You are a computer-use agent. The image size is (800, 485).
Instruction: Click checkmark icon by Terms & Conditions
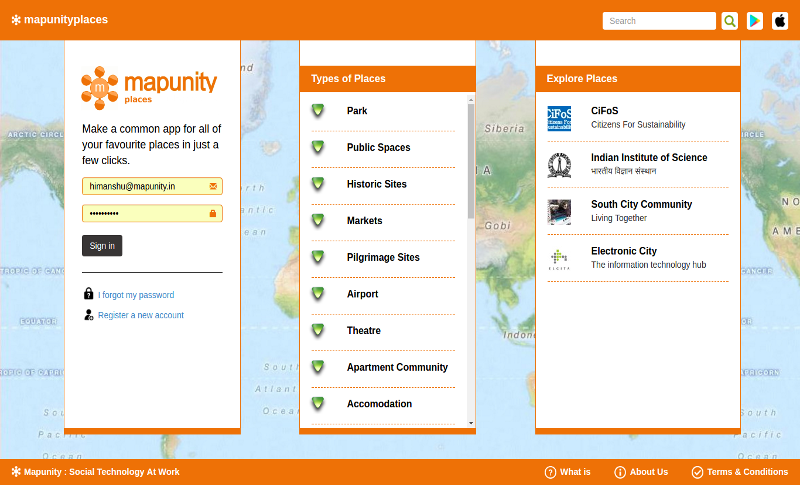click(697, 472)
